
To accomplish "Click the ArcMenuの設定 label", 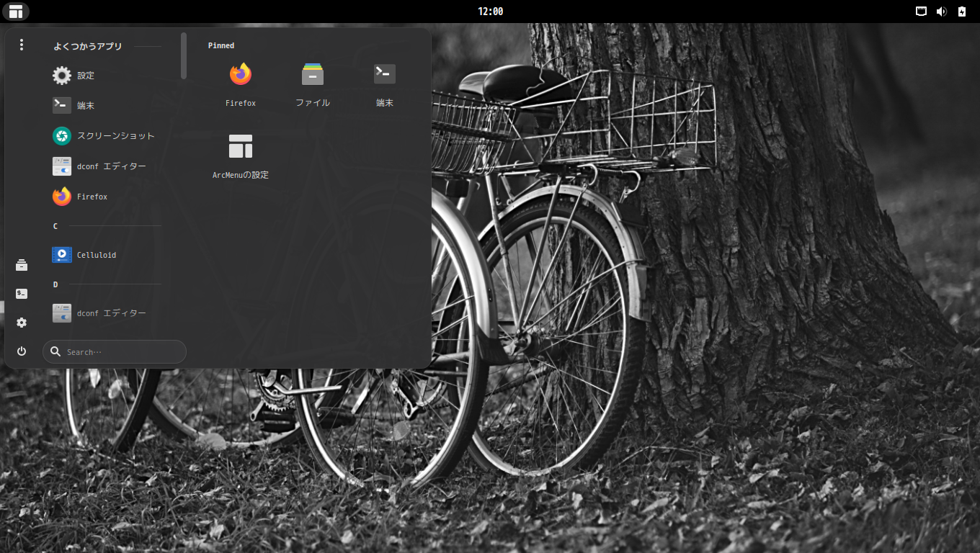I will click(x=241, y=175).
